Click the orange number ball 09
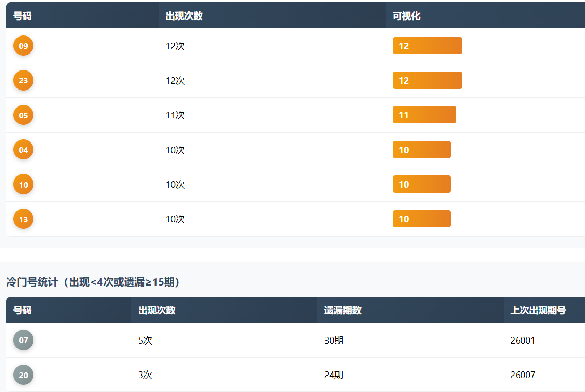This screenshot has width=585, height=392. click(x=23, y=46)
